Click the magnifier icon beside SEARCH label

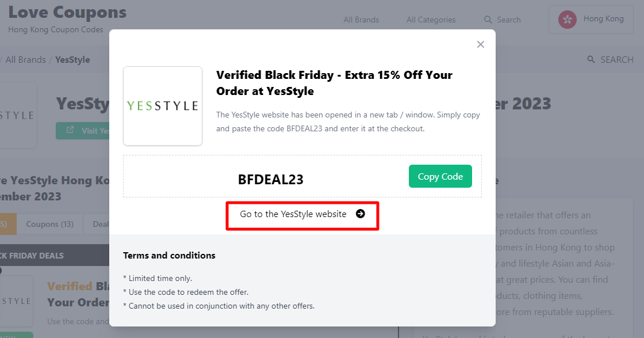click(x=590, y=59)
